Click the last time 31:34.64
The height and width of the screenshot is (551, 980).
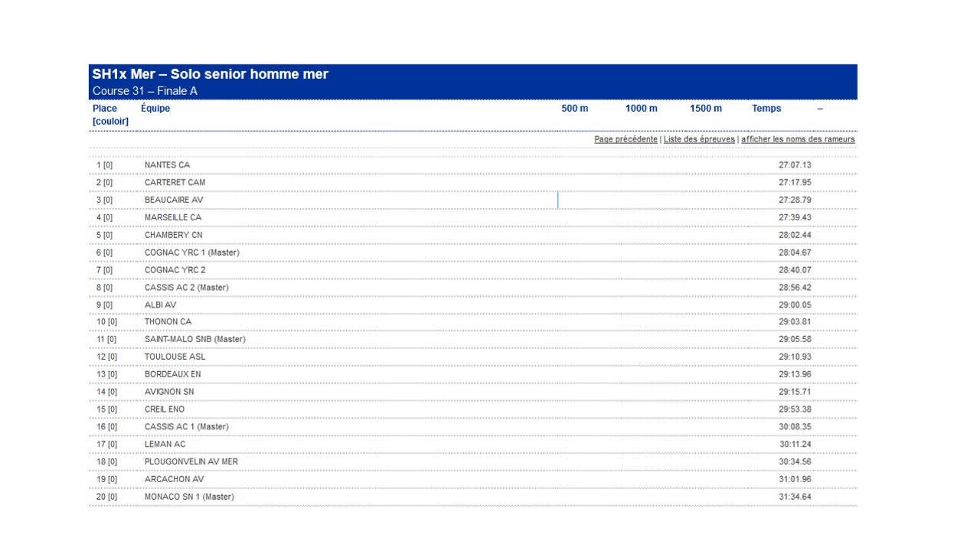tap(795, 497)
